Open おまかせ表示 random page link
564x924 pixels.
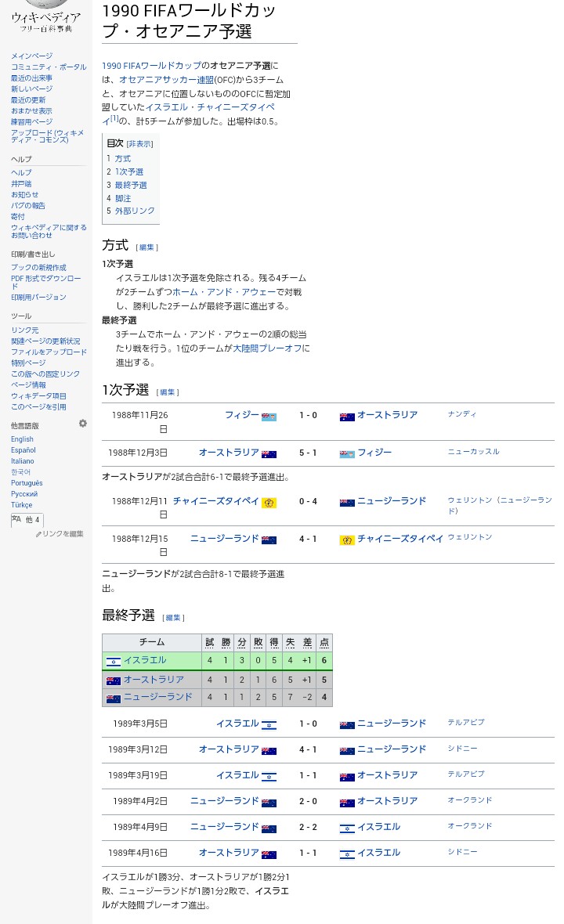[x=31, y=110]
